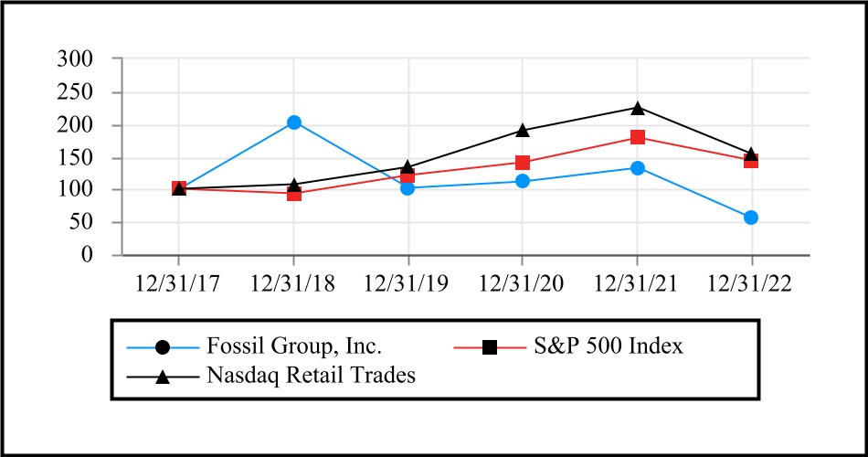The width and height of the screenshot is (868, 457).
Task: Select the S&P 500 red square at 12/31/20
Action: (x=523, y=163)
